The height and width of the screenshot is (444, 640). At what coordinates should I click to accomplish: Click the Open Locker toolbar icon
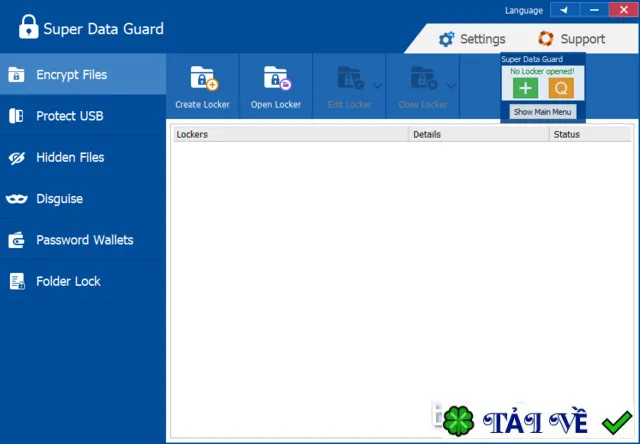click(x=277, y=78)
